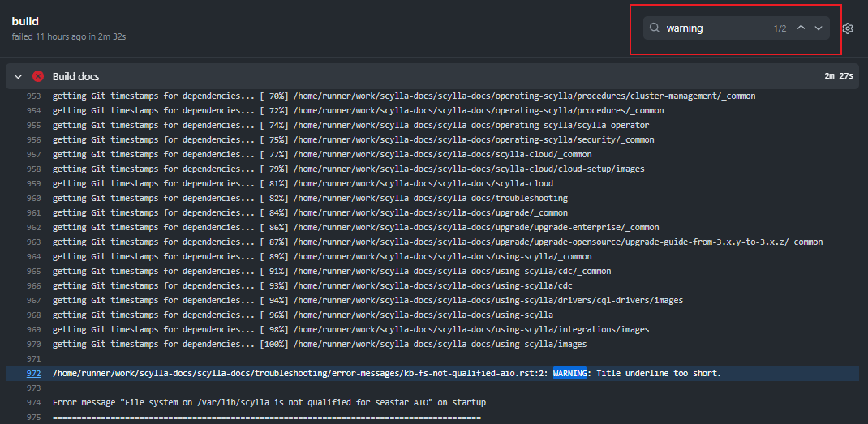Screen dimensions: 868x424
Task: Click the Build docs step title
Action: 75,76
